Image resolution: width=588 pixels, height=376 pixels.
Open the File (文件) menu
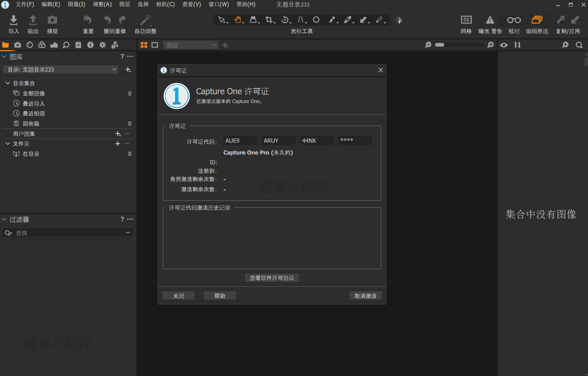[x=25, y=4]
